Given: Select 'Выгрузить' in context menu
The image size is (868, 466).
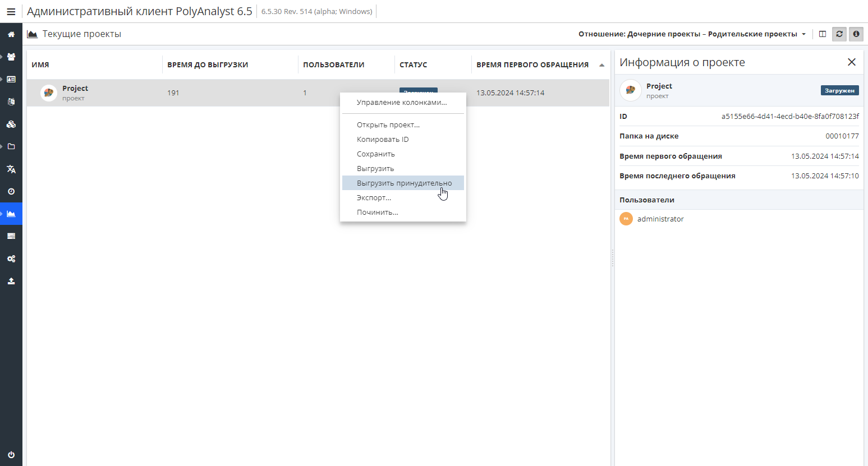Looking at the screenshot, I should tap(403, 168).
